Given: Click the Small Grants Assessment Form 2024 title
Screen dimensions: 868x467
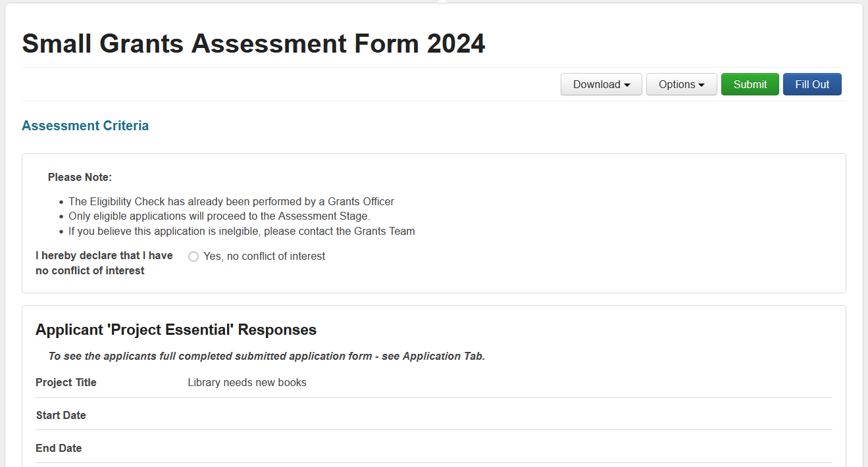Looking at the screenshot, I should [x=253, y=43].
